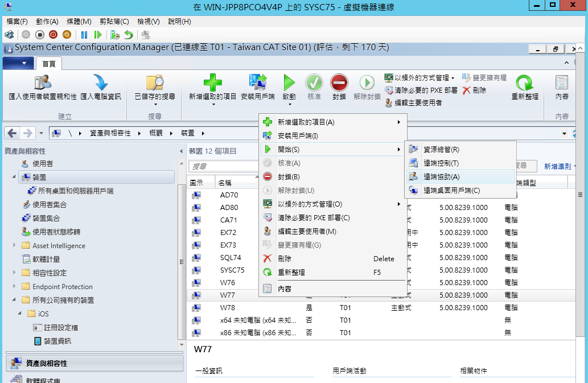Choose 編輯主要使用者(M) in context menu
Screen dimensions: 588x383
pos(332,231)
